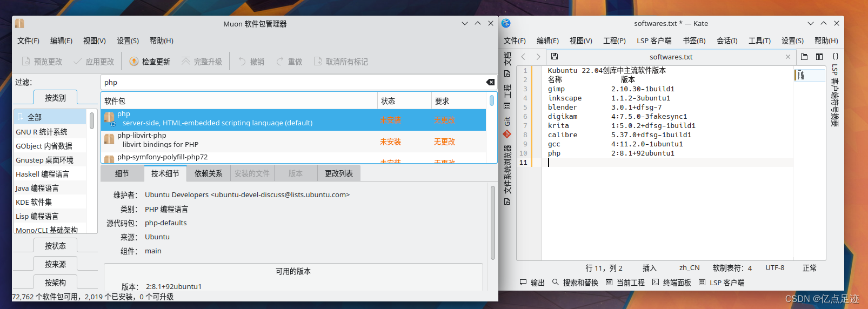This screenshot has height=309, width=868.
Task: Select the Java 编程语言 category
Action: (50, 188)
